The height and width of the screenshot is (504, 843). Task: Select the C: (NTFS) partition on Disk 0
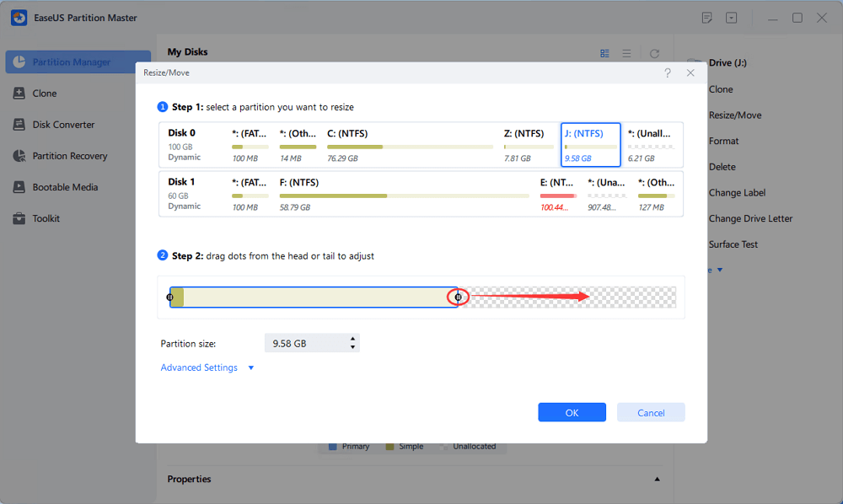409,145
